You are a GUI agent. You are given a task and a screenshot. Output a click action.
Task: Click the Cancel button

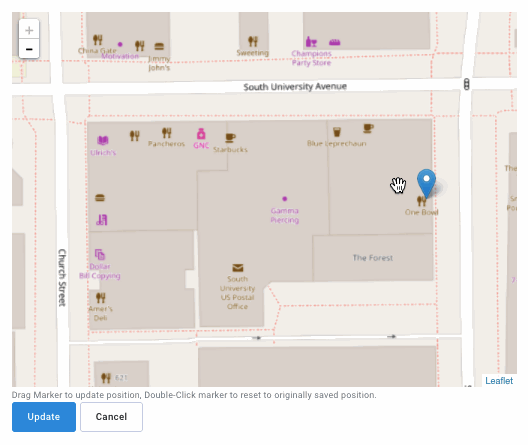point(111,417)
